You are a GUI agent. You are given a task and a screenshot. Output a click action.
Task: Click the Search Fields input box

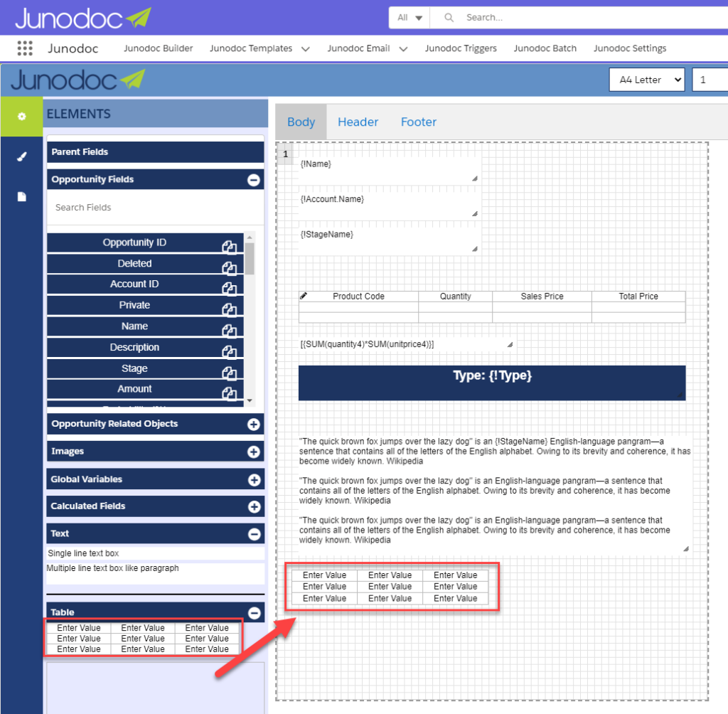[x=156, y=207]
